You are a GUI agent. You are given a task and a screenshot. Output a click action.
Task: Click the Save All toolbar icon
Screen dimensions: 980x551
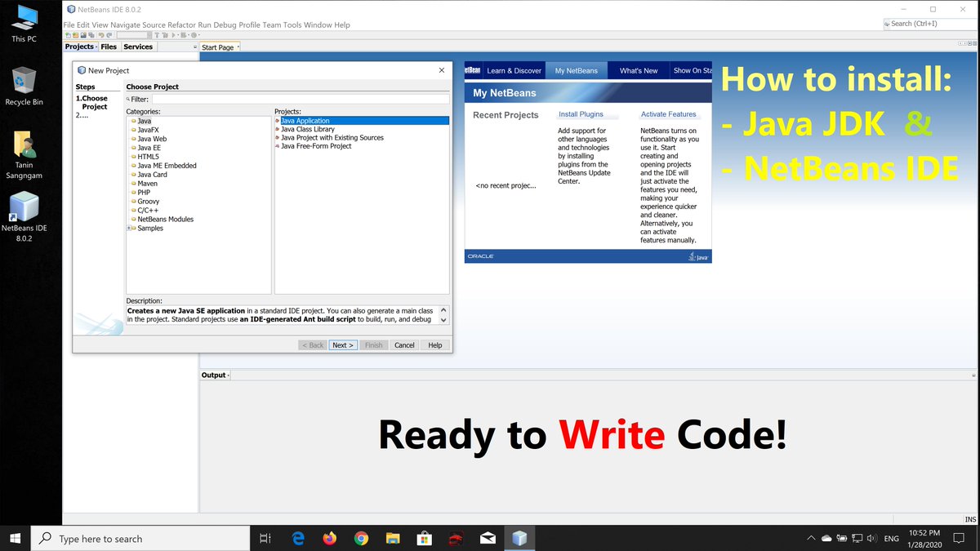(x=91, y=35)
